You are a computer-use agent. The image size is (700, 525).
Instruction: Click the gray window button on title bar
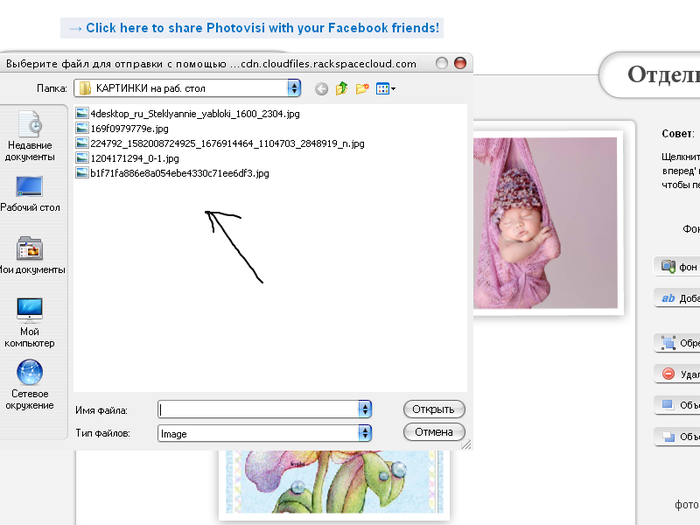[442, 63]
